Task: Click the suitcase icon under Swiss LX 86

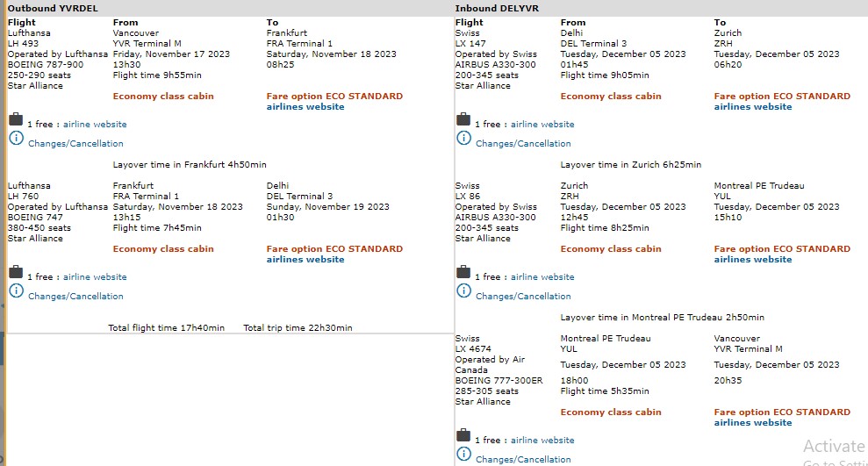Action: (463, 273)
